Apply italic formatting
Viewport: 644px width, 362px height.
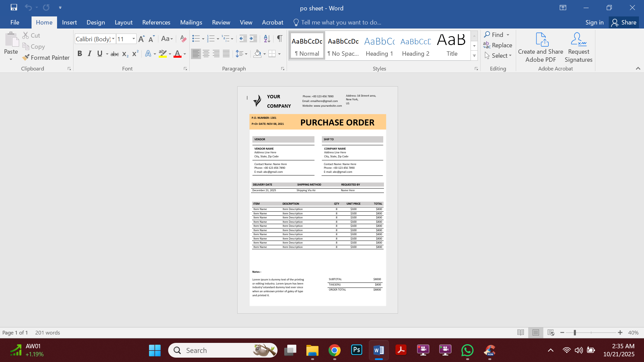[x=89, y=53]
